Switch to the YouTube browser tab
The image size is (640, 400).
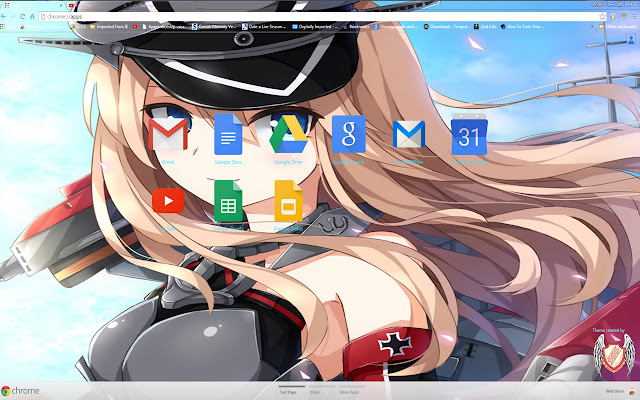[96, 5]
